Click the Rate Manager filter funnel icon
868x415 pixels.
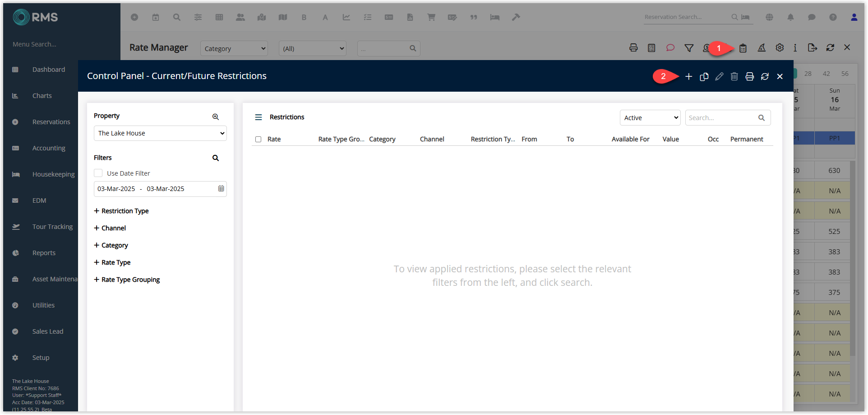pyautogui.click(x=689, y=48)
